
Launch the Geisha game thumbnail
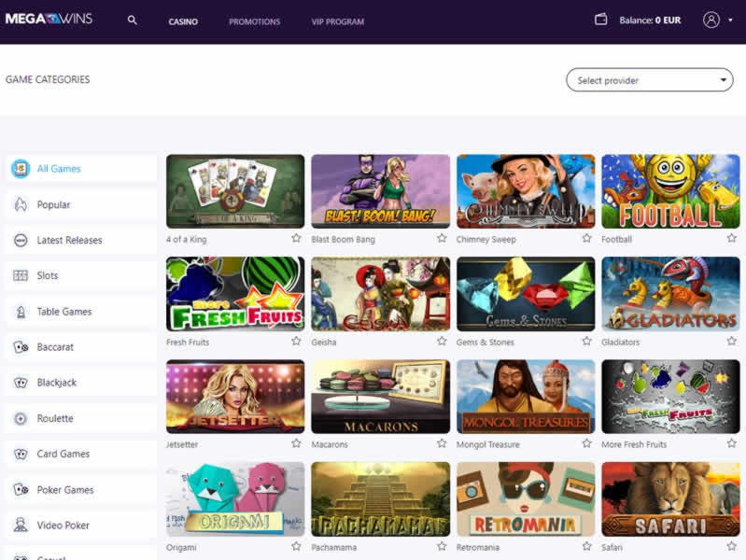coord(381,294)
